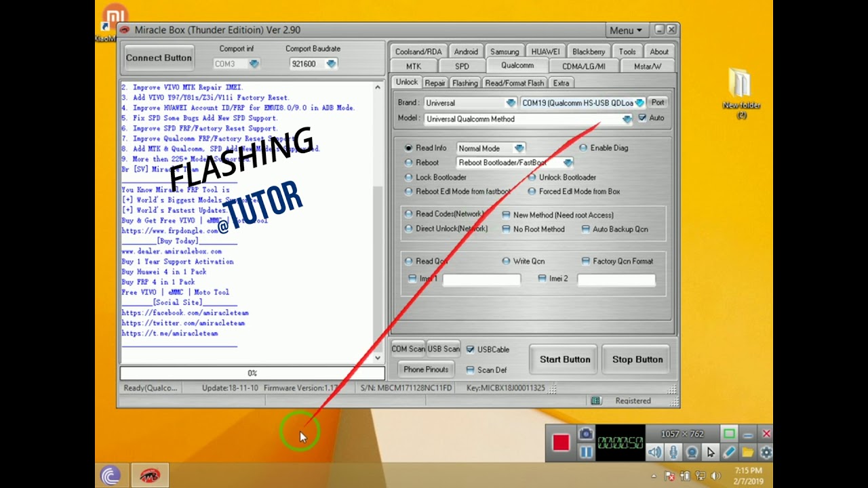Image resolution: width=868 pixels, height=488 pixels.
Task: Switch to the Samsung tab
Action: 505,52
